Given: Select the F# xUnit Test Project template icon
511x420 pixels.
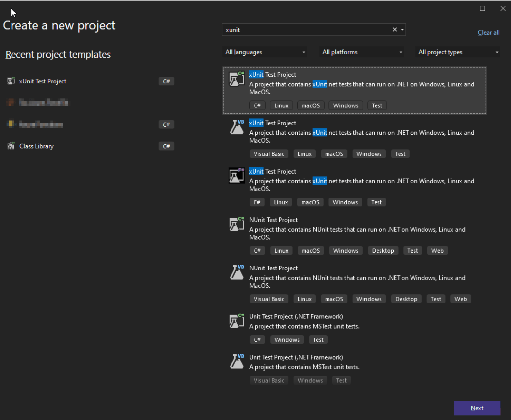Looking at the screenshot, I should [237, 175].
